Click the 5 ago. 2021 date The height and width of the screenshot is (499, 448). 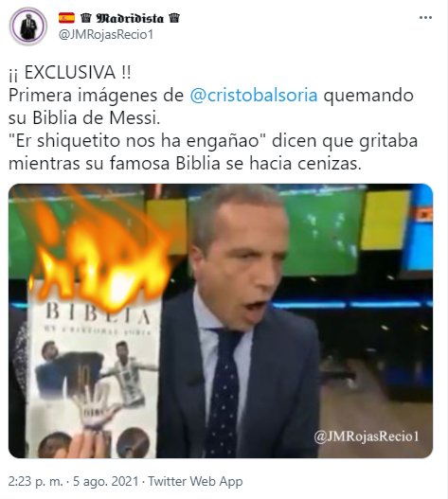pyautogui.click(x=106, y=481)
